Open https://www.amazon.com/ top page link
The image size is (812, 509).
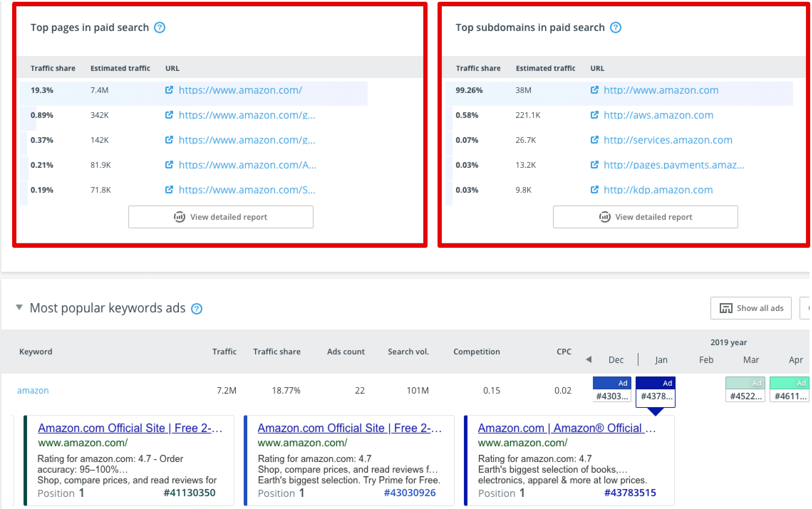tap(241, 90)
